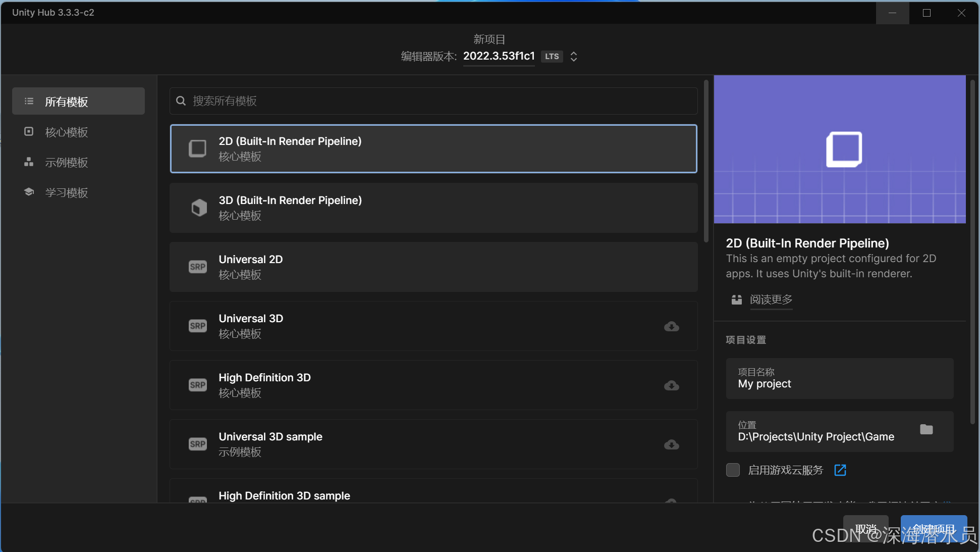Click SRP icon of Universal 2D template
980x552 pixels.
[x=197, y=267]
